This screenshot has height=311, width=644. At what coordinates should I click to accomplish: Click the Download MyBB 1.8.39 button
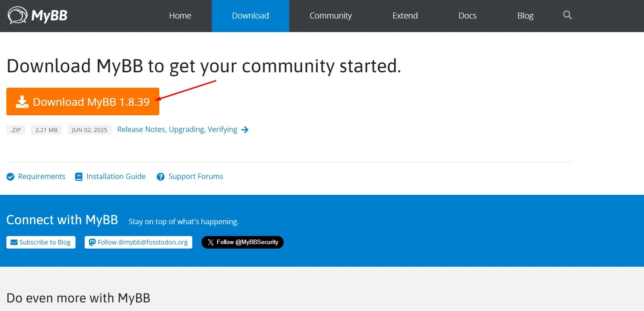(83, 101)
